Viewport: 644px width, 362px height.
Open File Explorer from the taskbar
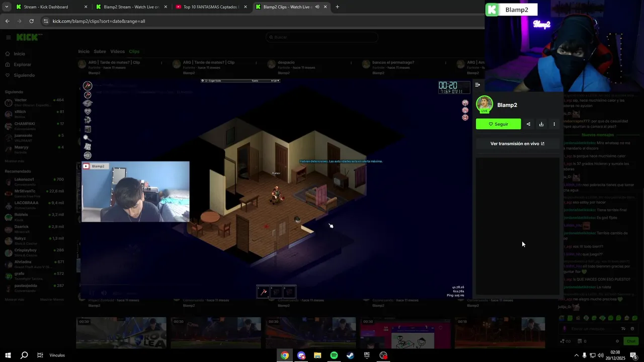[x=317, y=355]
